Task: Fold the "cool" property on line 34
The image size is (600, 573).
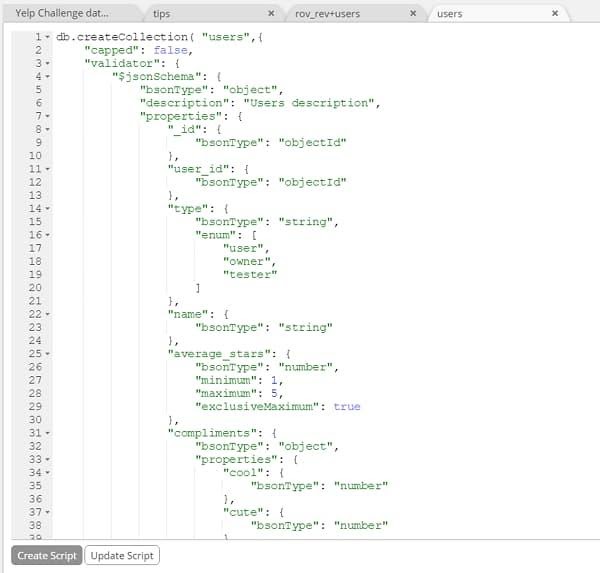Action: (47, 474)
